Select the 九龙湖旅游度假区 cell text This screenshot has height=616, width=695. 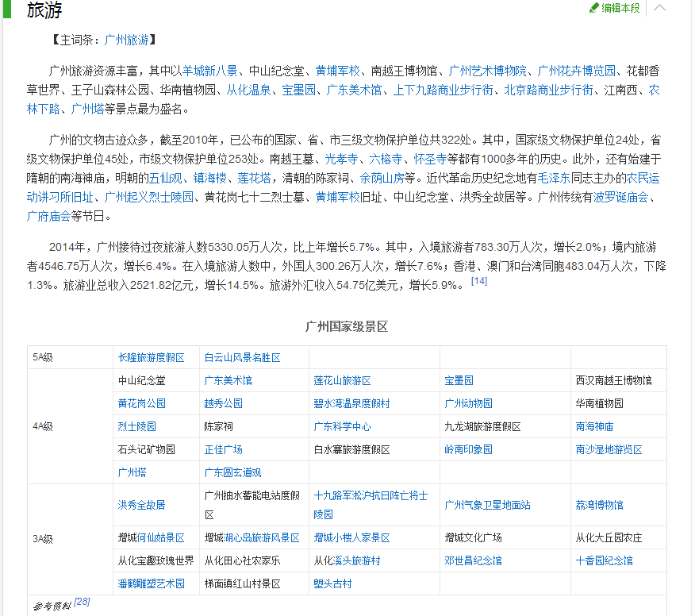[482, 427]
